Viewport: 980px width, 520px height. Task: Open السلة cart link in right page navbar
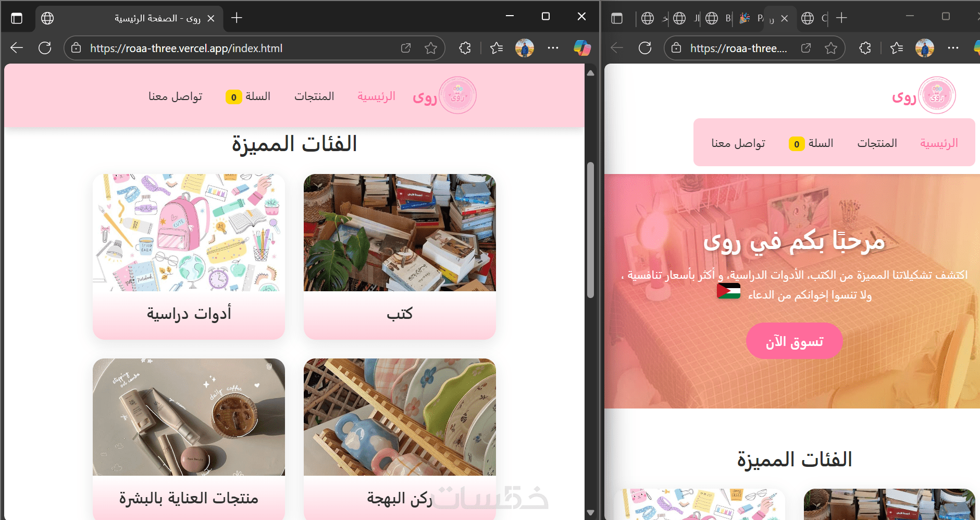[821, 143]
